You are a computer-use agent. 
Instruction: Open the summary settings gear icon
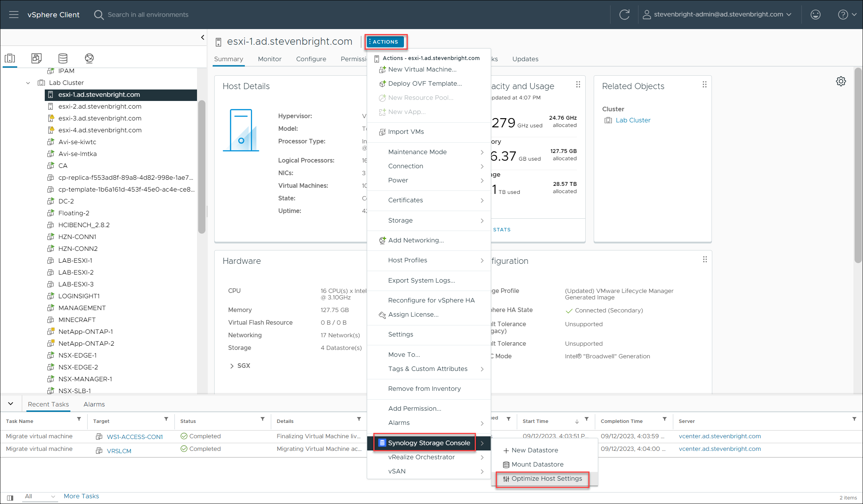pos(841,81)
